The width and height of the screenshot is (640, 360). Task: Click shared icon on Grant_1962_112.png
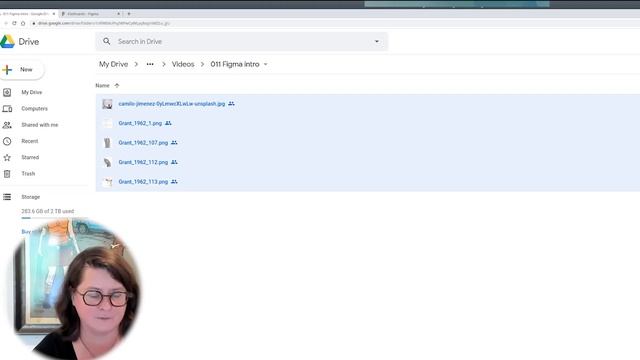pyautogui.click(x=174, y=162)
